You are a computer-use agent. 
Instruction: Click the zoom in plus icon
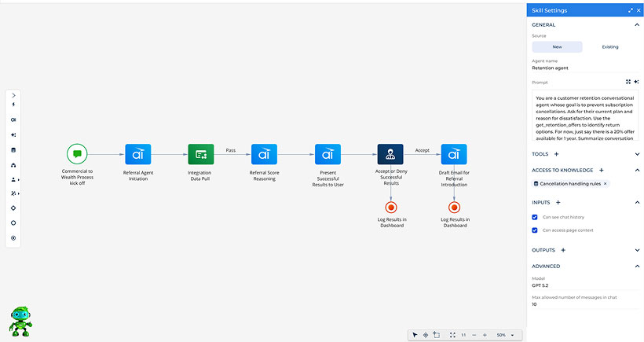click(x=485, y=335)
